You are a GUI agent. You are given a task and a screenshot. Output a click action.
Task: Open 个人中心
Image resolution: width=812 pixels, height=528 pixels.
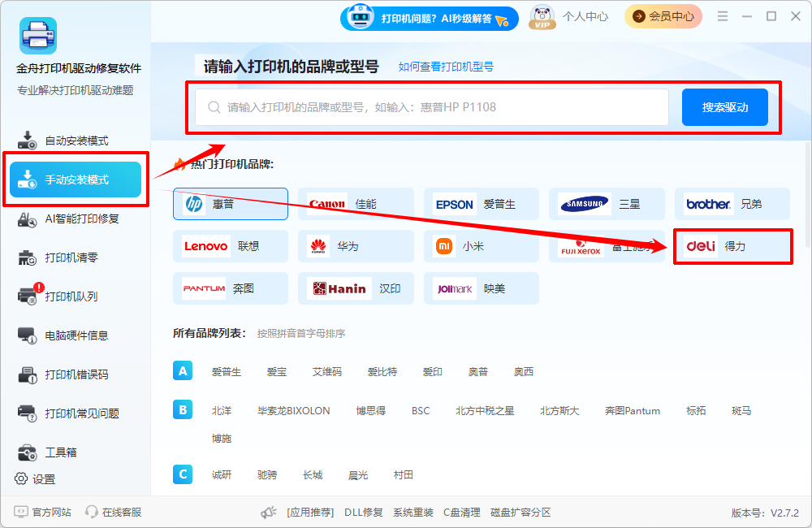tap(585, 17)
